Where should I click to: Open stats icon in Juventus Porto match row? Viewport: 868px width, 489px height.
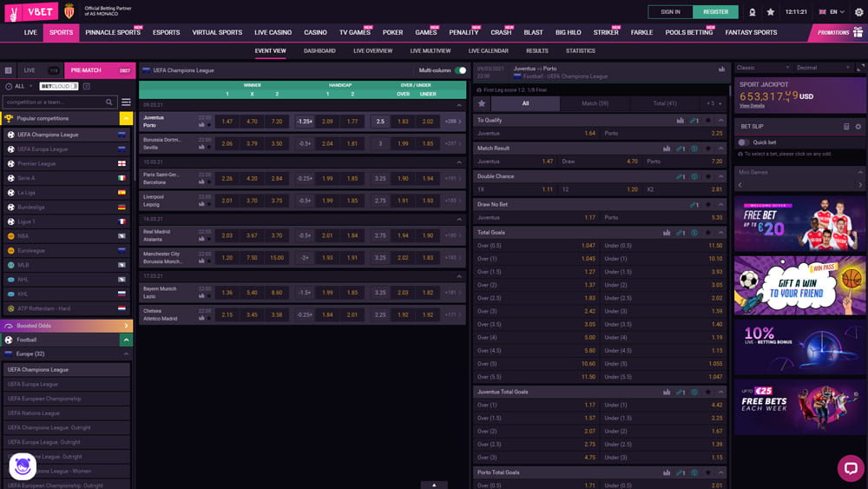201,125
